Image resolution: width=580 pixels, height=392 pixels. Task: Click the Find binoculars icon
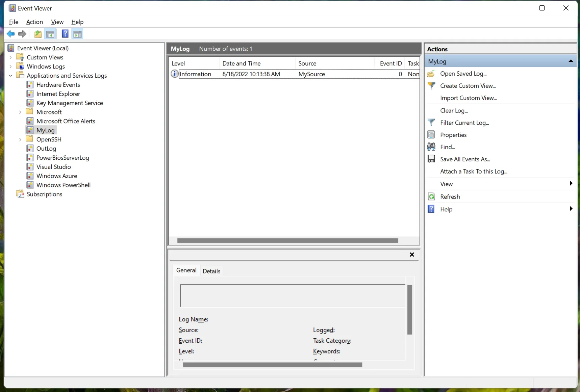coord(431,147)
